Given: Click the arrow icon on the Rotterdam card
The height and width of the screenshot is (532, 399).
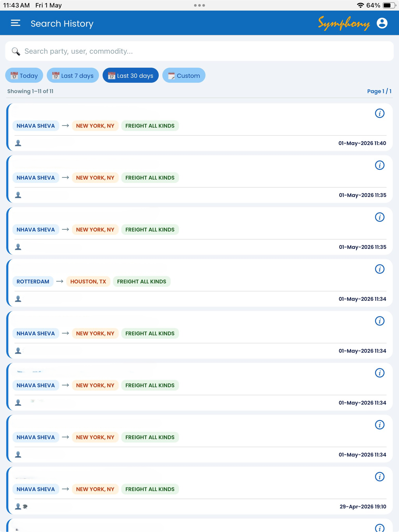Looking at the screenshot, I should (x=60, y=281).
